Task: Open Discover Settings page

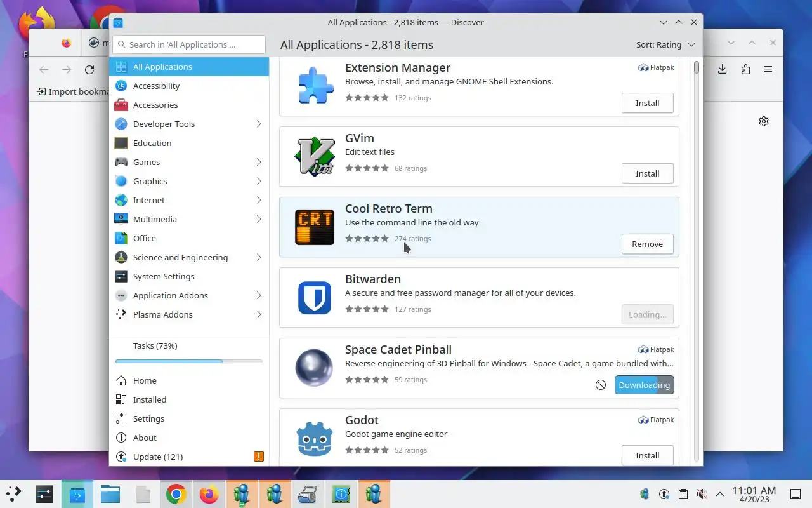Action: pos(189,418)
